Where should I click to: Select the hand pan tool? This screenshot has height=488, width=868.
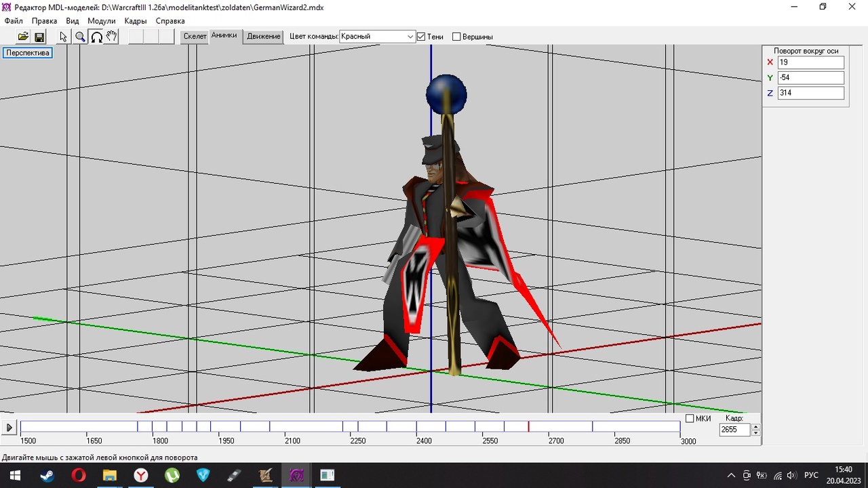click(x=112, y=37)
